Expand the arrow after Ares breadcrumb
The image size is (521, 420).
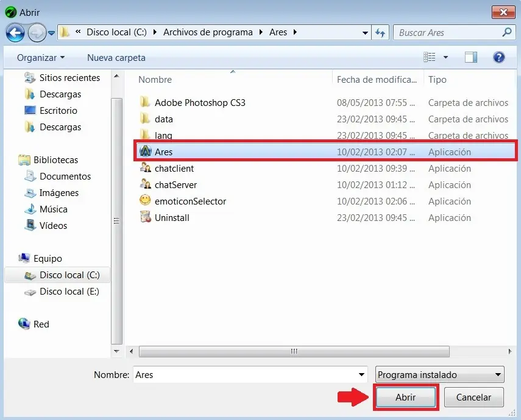point(295,32)
